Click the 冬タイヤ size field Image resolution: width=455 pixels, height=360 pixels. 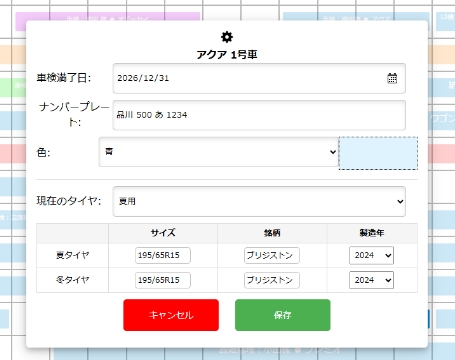tap(163, 280)
